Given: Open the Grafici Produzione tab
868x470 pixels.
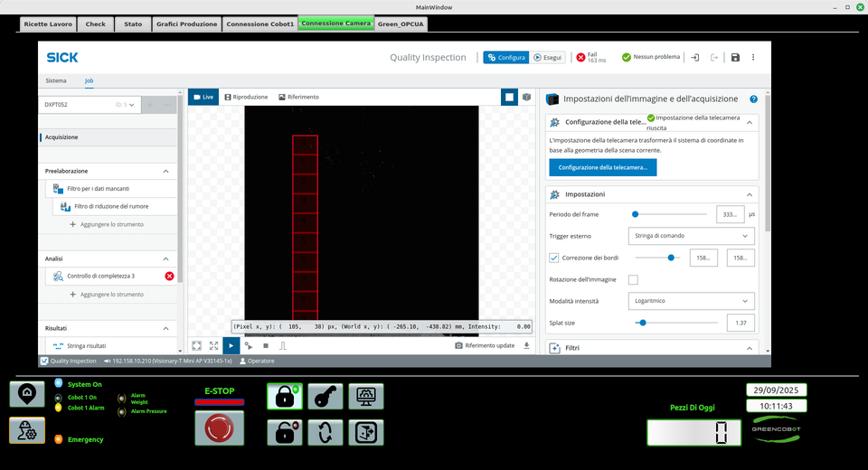Looking at the screenshot, I should pos(186,24).
